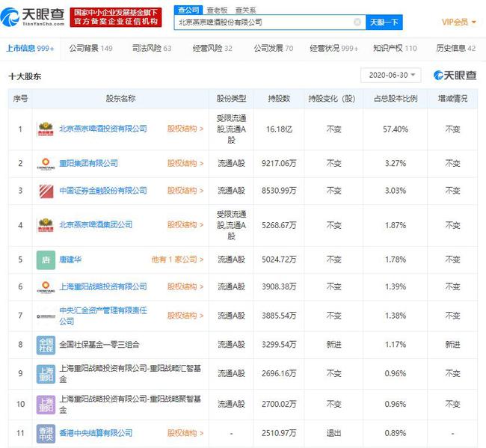Click 中国证券金融 red logo icon
Viewport: 486px width, 448px height.
pos(46,191)
